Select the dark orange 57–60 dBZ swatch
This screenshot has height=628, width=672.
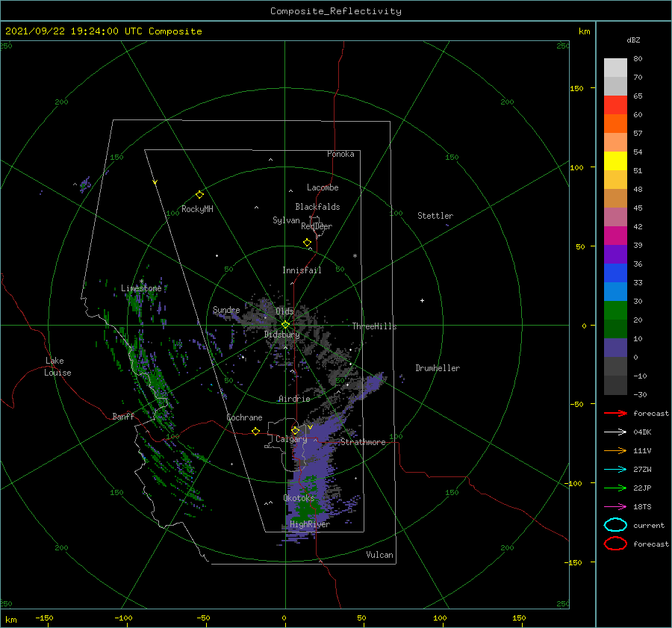615,123
